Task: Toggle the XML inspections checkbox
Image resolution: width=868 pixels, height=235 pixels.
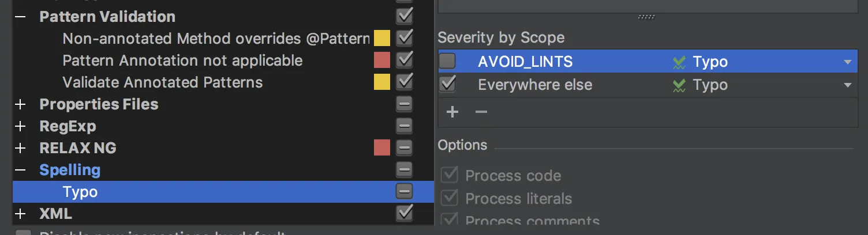Action: coord(405,213)
